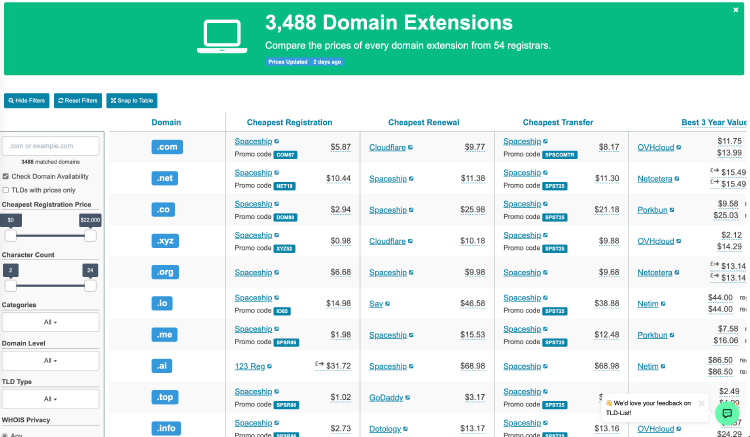This screenshot has width=750, height=437.
Task: Click the XYZ82 promo code badge
Action: (285, 249)
